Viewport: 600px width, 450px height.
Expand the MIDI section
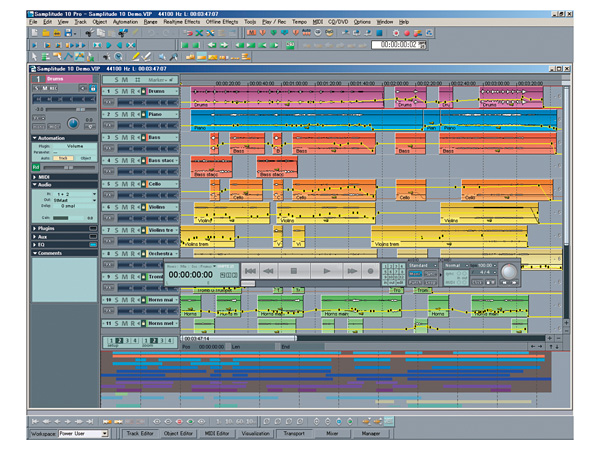pos(35,177)
